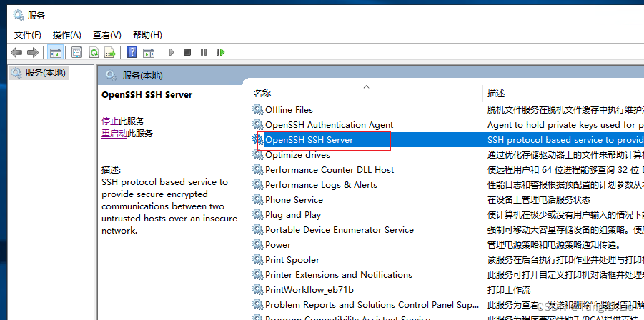This screenshot has height=320, width=644.
Task: Open the 文件(F) menu
Action: pos(28,34)
